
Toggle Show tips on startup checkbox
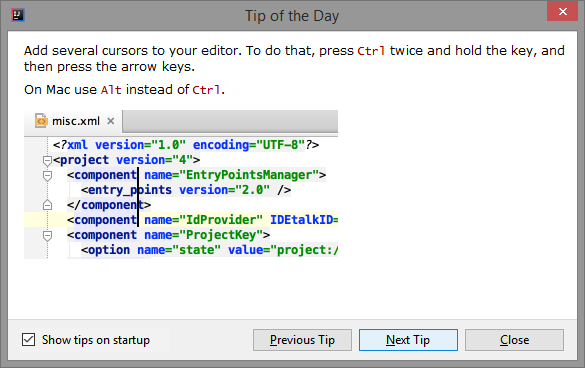[x=28, y=340]
